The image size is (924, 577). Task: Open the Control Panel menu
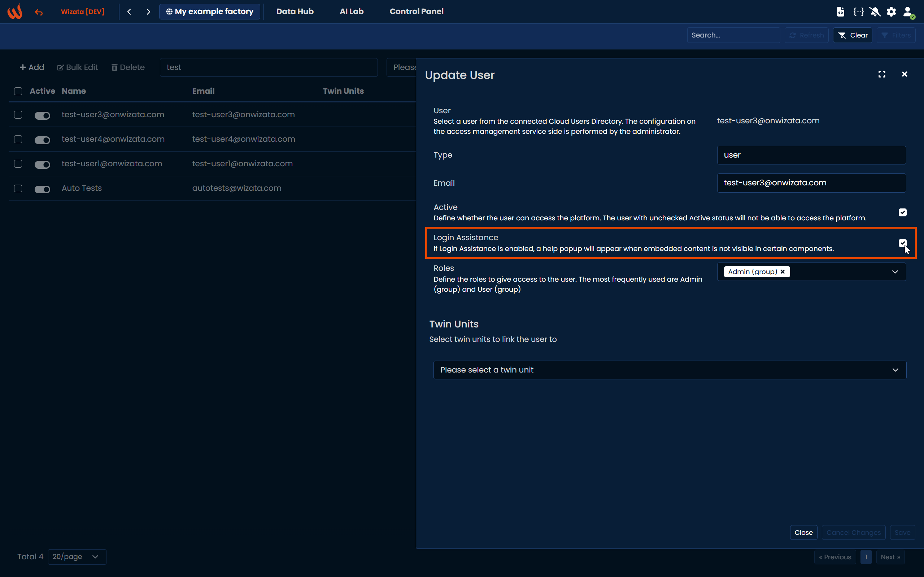(x=416, y=12)
